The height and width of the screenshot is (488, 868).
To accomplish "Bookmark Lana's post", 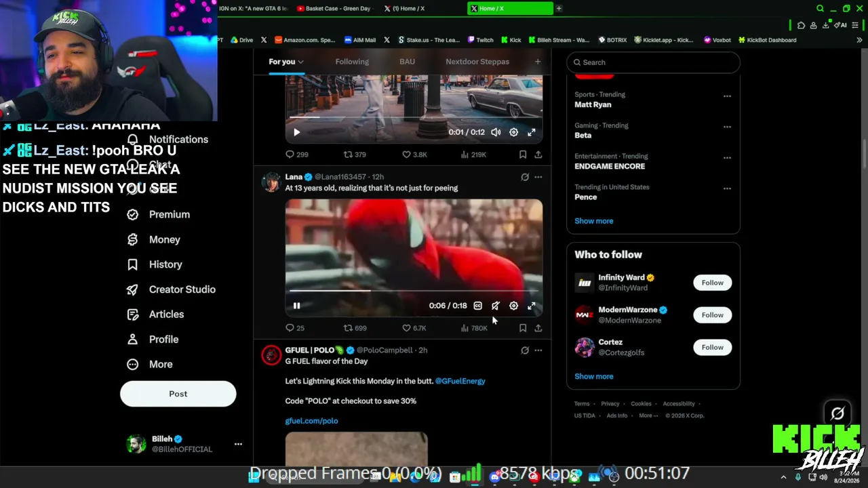I will tap(523, 328).
